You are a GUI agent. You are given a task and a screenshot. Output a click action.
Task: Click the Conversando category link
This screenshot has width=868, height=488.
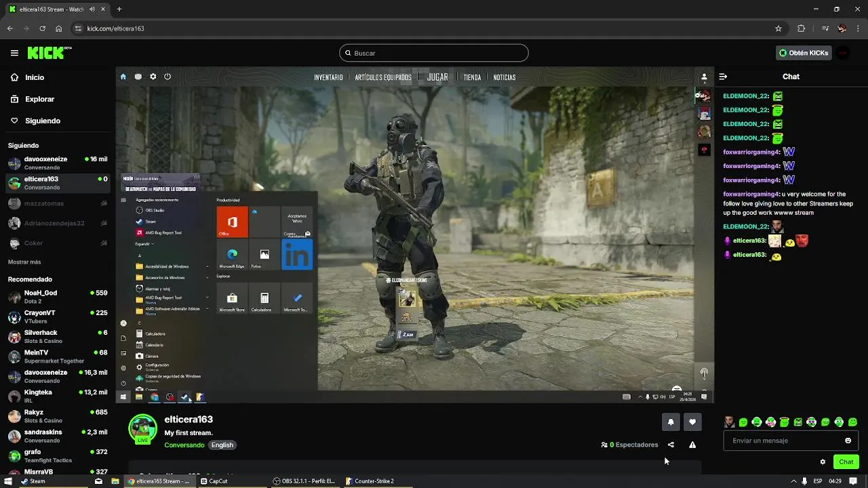pyautogui.click(x=184, y=445)
